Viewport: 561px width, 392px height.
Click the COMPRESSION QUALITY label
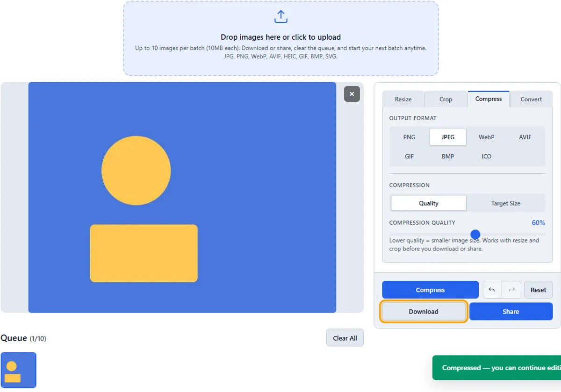(422, 223)
